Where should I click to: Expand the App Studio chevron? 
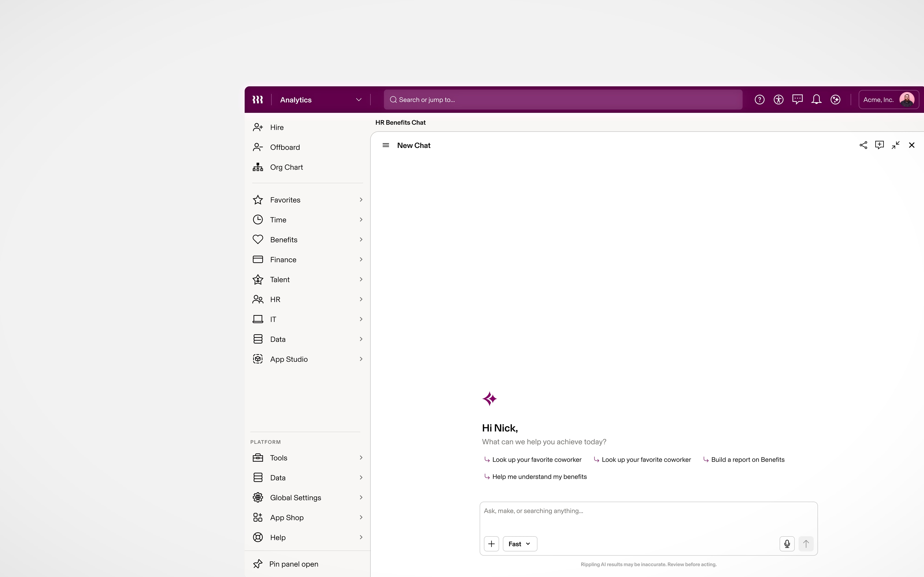pos(361,359)
